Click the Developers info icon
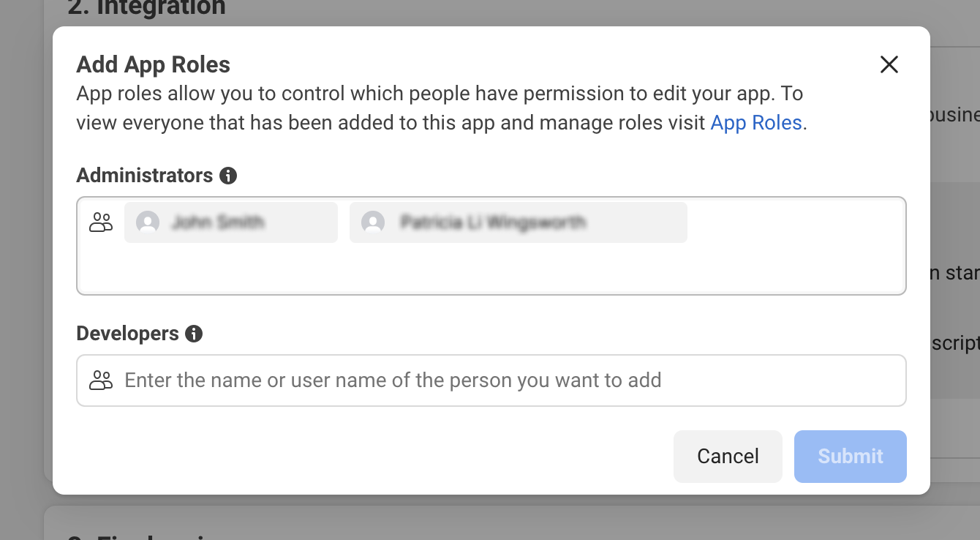The image size is (980, 540). 194,334
